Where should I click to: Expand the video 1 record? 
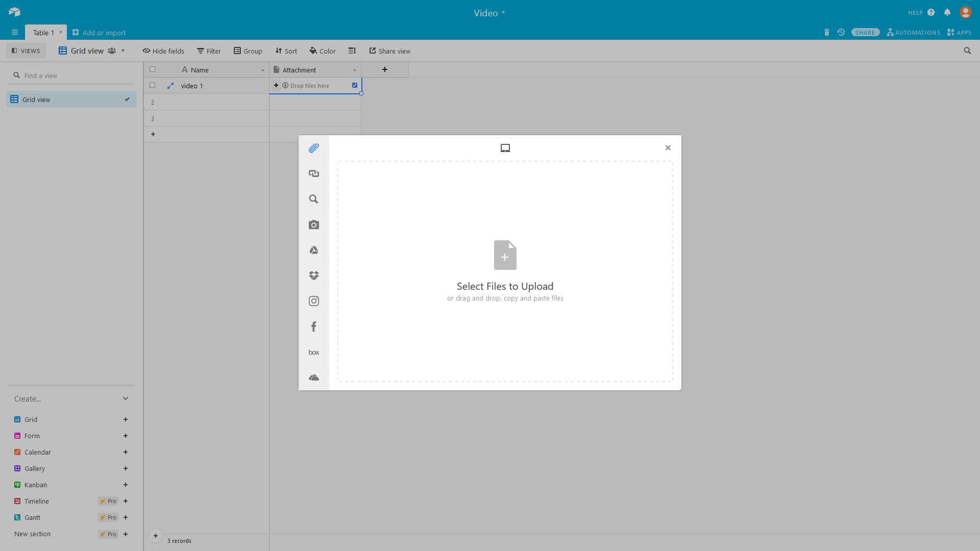point(170,86)
